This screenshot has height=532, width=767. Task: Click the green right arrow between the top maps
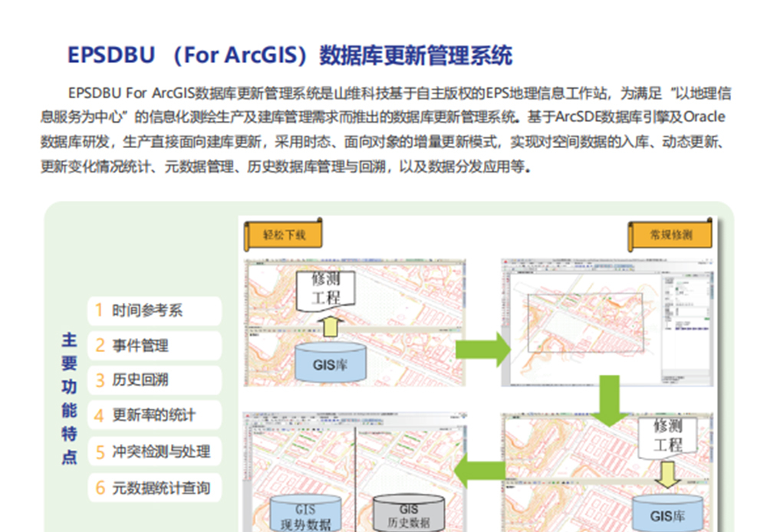(483, 349)
